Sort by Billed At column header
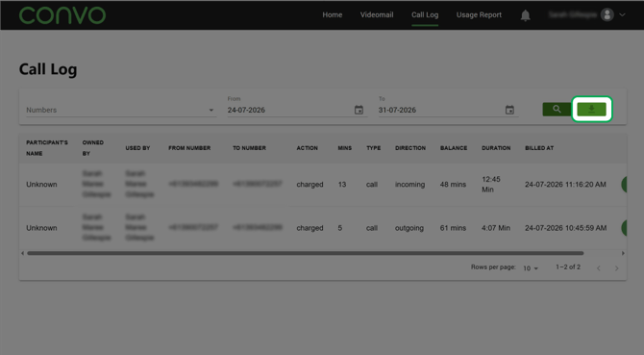This screenshot has width=644, height=355. [x=539, y=148]
